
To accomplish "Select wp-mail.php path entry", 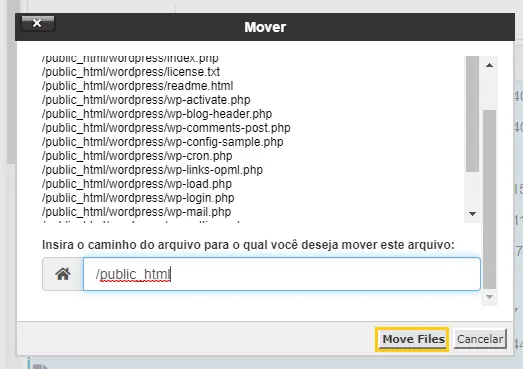I will [136, 212].
